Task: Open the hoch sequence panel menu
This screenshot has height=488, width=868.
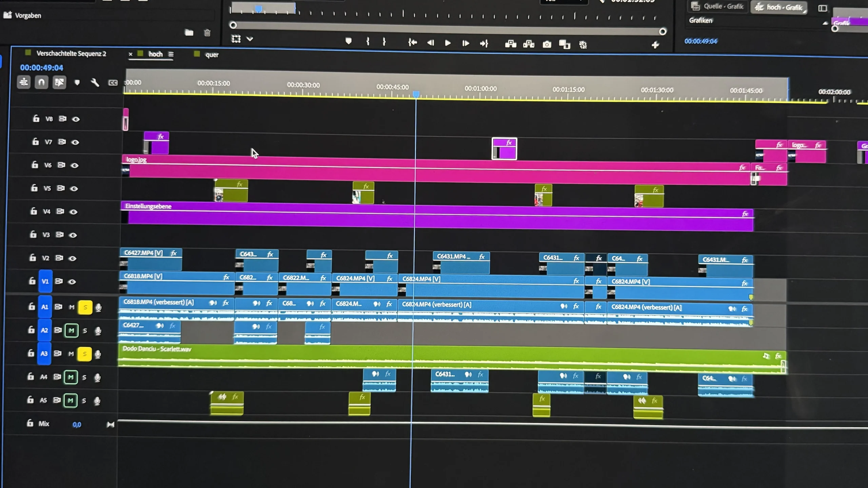Action: coord(171,54)
